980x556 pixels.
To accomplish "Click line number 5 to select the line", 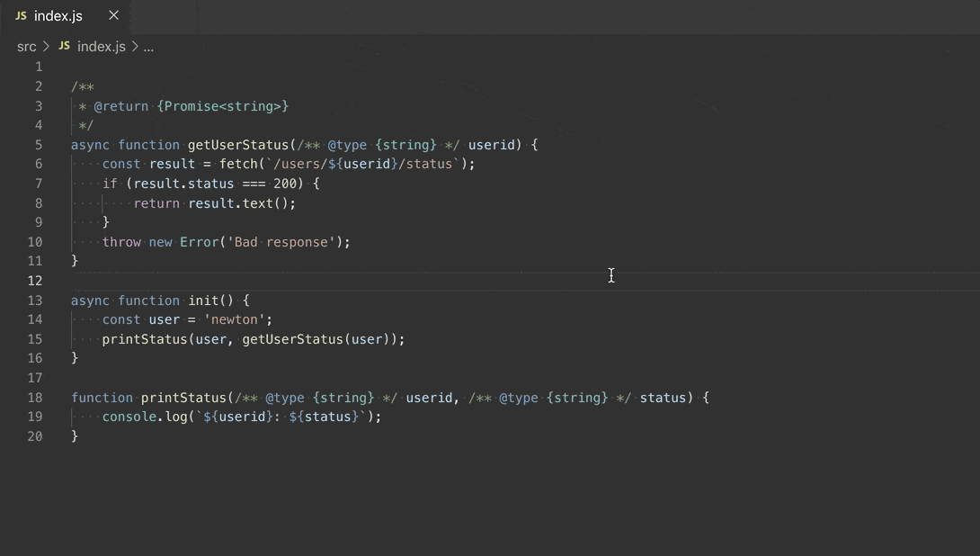I will coord(38,144).
